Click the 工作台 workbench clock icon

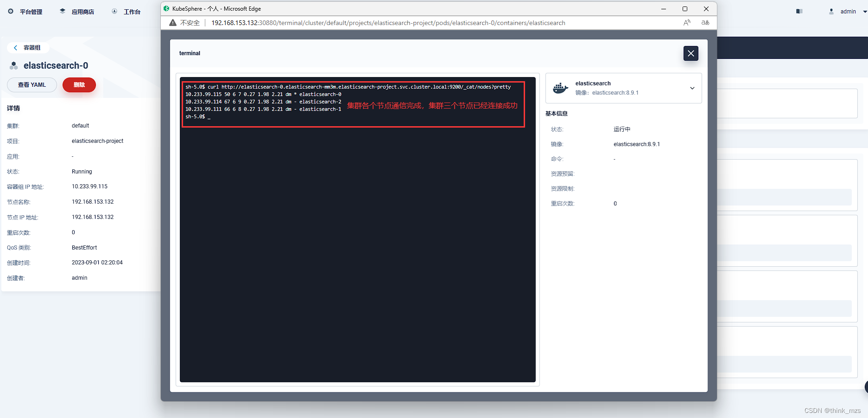point(114,10)
